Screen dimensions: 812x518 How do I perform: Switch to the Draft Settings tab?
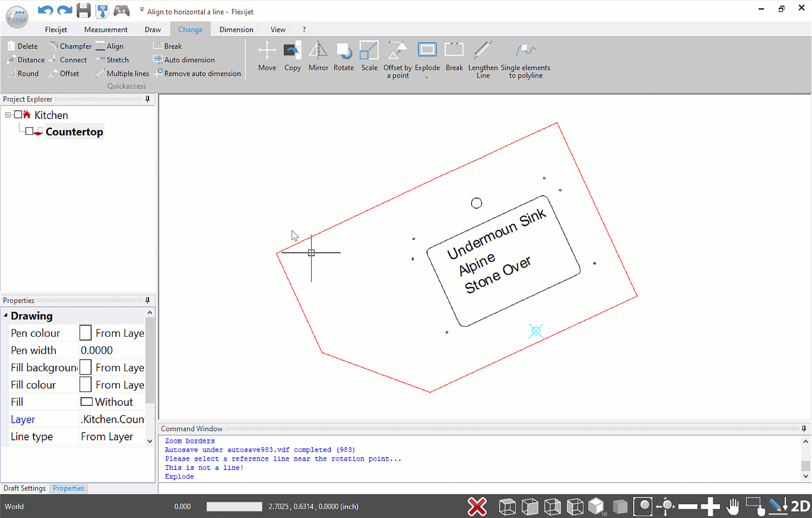25,488
